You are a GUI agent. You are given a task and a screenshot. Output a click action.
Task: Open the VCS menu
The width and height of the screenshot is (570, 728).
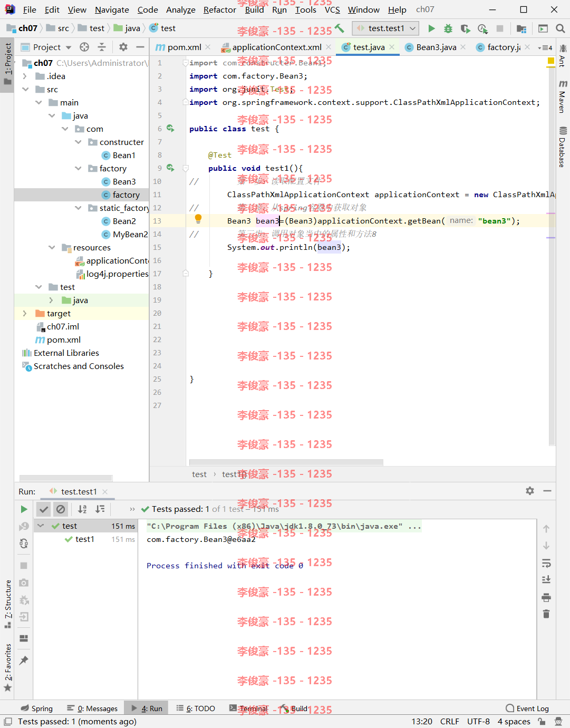tap(332, 9)
